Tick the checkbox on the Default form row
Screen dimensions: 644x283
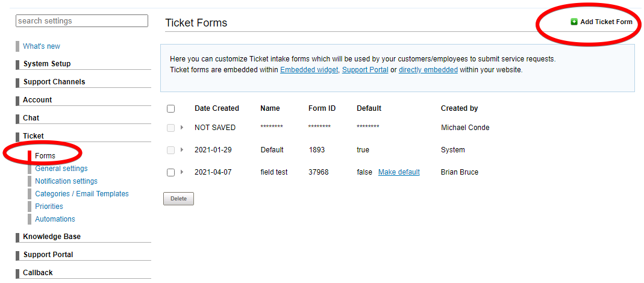pos(170,150)
